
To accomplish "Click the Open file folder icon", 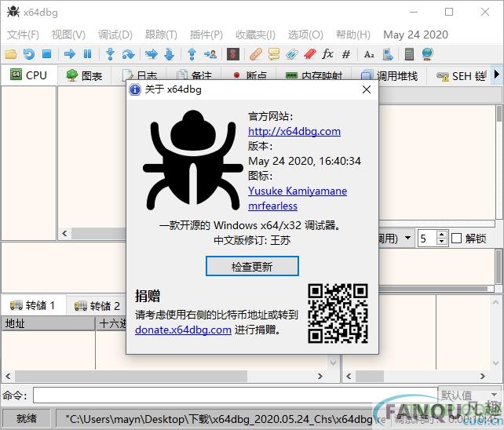I will pyautogui.click(x=11, y=54).
